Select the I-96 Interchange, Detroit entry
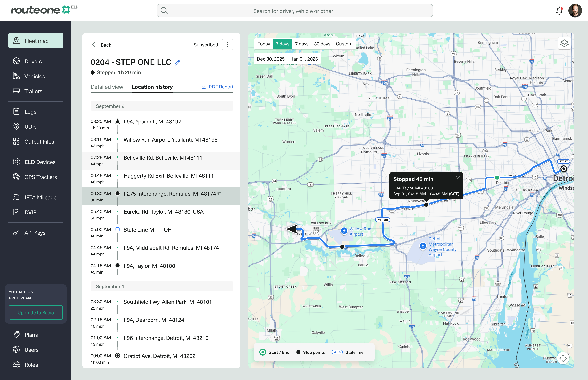The width and height of the screenshot is (588, 380). click(161, 341)
